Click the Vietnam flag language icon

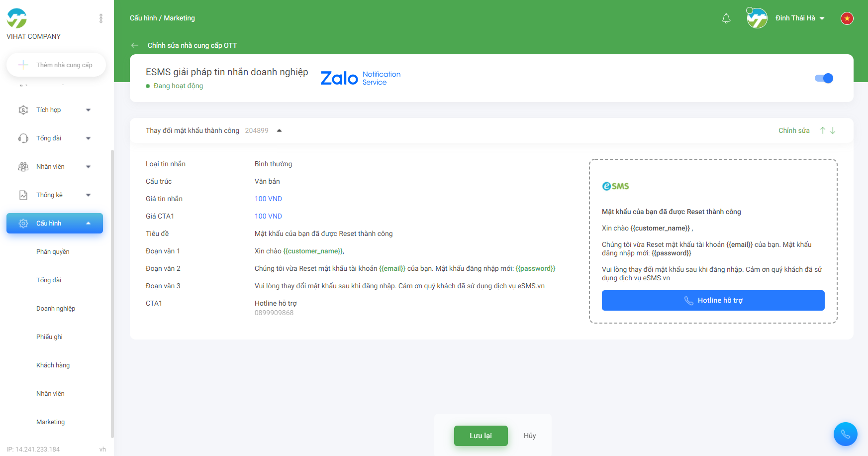click(x=847, y=18)
